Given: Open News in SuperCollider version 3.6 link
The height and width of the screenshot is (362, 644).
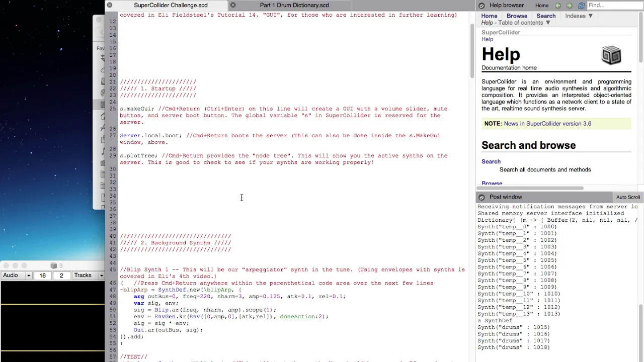Looking at the screenshot, I should 547,124.
